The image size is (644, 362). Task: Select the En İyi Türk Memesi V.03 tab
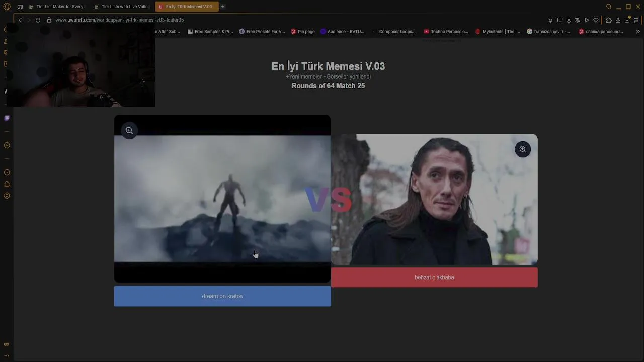click(x=187, y=7)
